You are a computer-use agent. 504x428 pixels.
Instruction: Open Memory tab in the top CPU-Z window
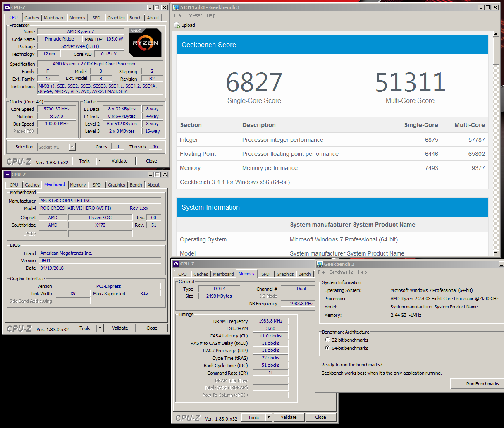(x=77, y=18)
